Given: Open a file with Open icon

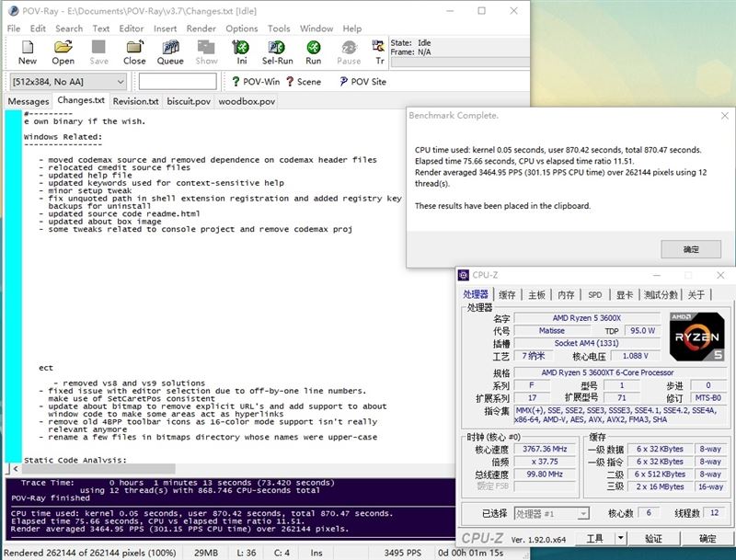Looking at the screenshot, I should pyautogui.click(x=63, y=48).
